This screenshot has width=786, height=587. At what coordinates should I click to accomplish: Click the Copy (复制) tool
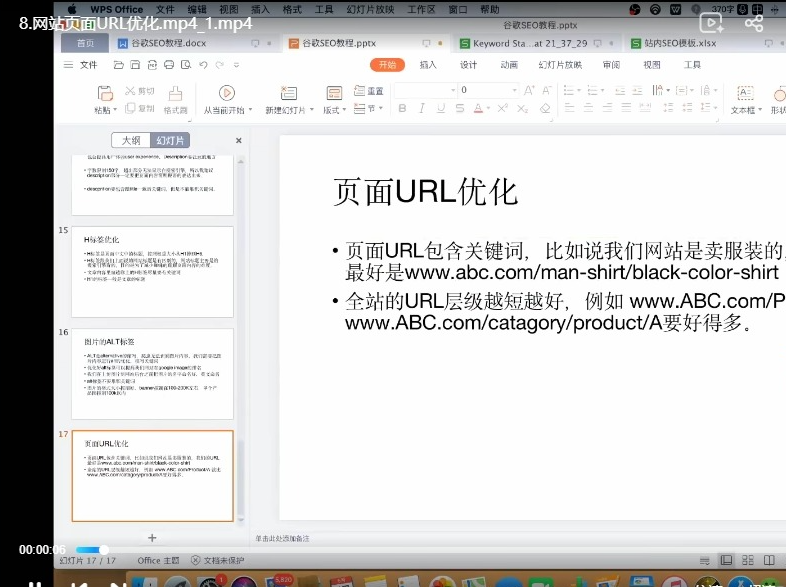(139, 108)
